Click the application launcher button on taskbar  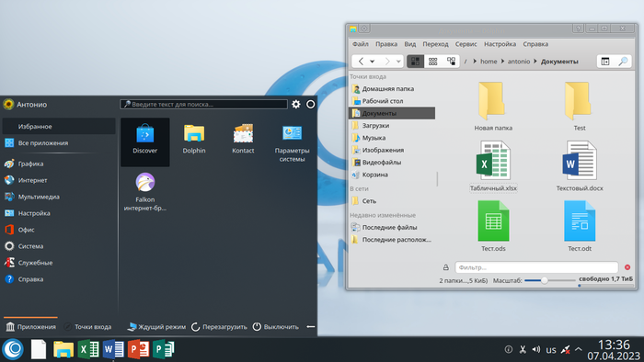(x=13, y=349)
